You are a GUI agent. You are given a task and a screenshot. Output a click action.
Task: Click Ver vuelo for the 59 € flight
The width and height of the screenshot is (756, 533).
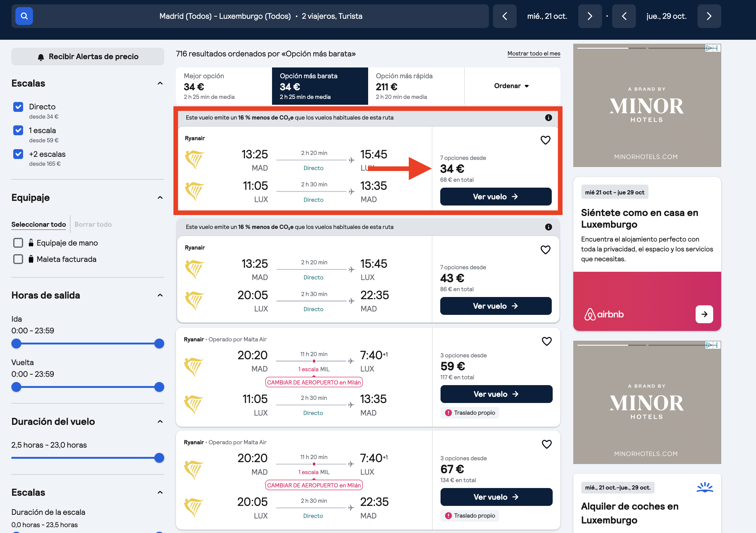click(x=496, y=394)
